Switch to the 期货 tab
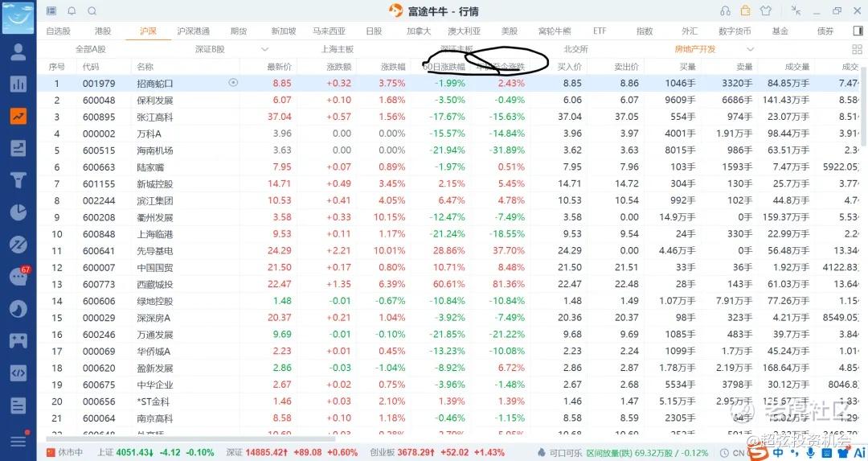Screen dimensions: 868x461 point(239,31)
